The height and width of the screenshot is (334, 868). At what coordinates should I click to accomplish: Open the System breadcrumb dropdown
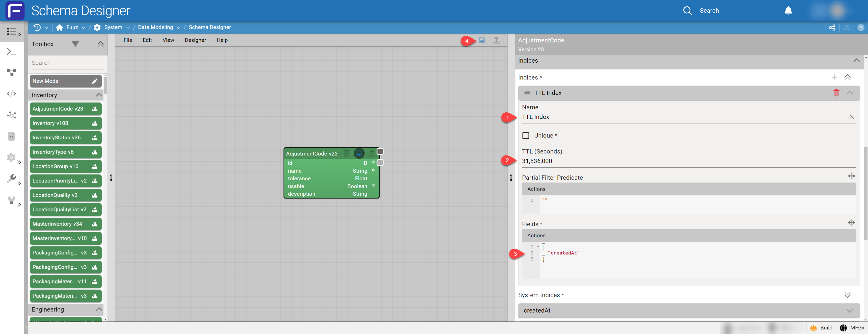128,28
